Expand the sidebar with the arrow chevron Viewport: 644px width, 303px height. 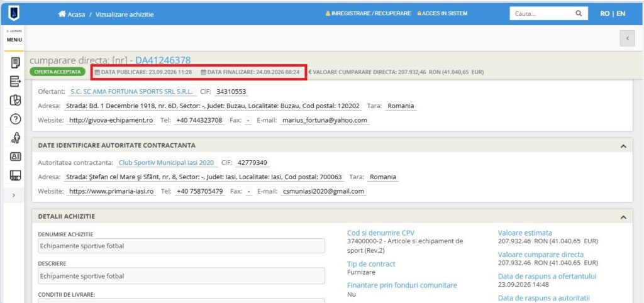coord(14,196)
